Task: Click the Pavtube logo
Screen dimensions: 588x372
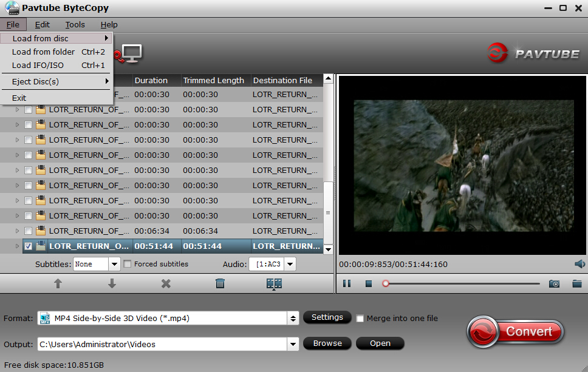Action: pos(533,53)
